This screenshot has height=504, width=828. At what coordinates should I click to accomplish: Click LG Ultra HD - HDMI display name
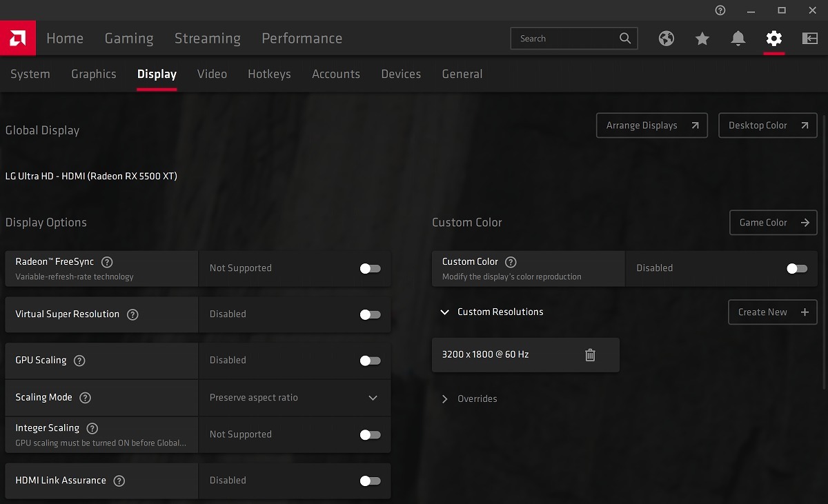coord(91,176)
